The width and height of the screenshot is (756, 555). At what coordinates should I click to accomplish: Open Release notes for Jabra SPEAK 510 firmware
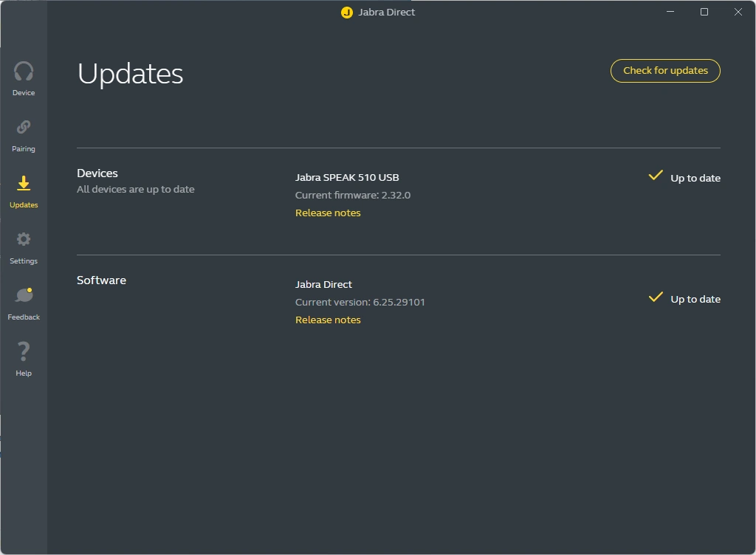point(328,213)
